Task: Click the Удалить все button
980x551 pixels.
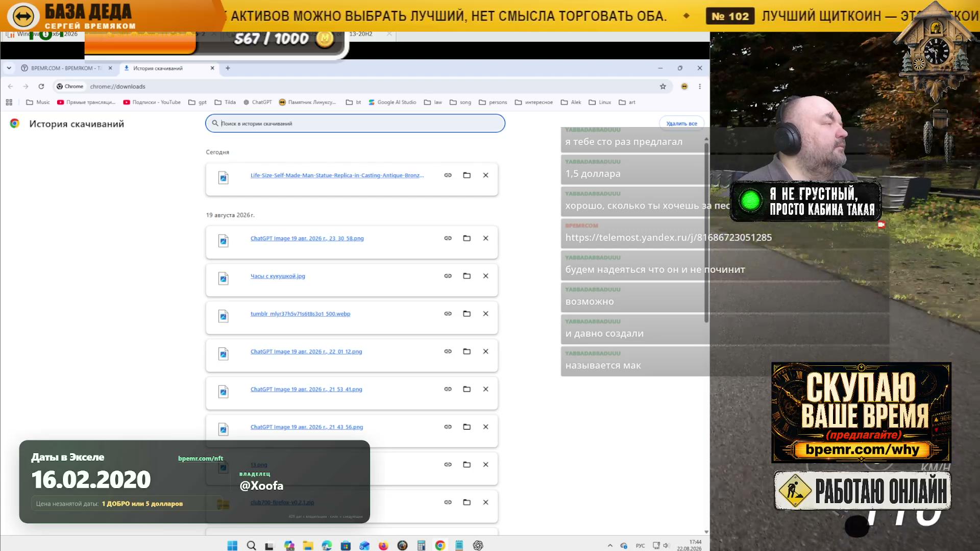Action: coord(681,123)
